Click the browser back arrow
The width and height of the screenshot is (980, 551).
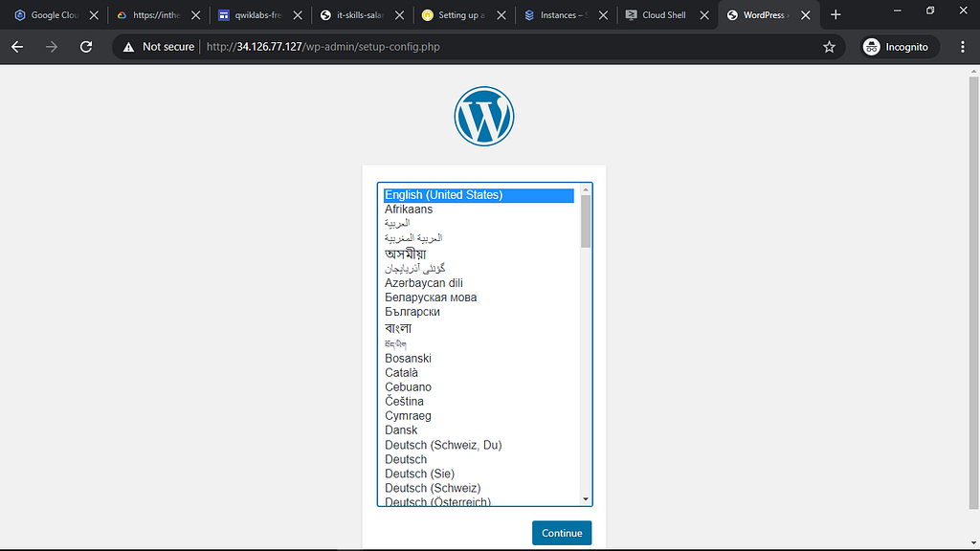click(17, 47)
